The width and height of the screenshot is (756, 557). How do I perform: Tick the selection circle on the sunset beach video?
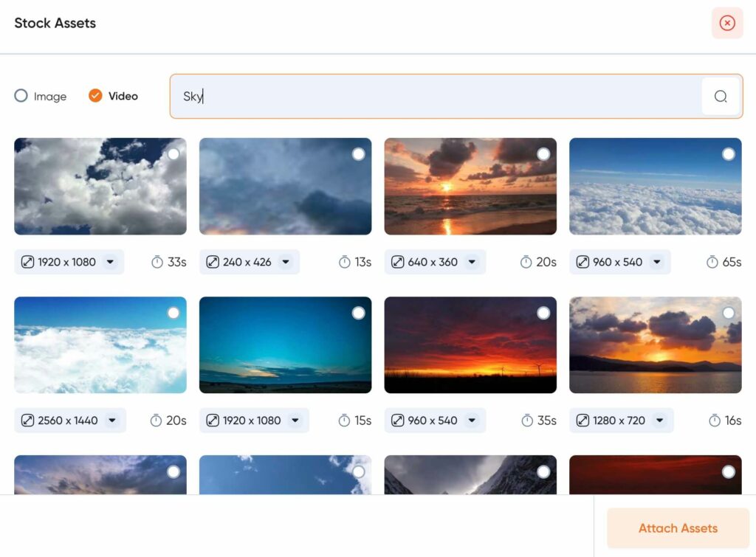[x=543, y=154]
